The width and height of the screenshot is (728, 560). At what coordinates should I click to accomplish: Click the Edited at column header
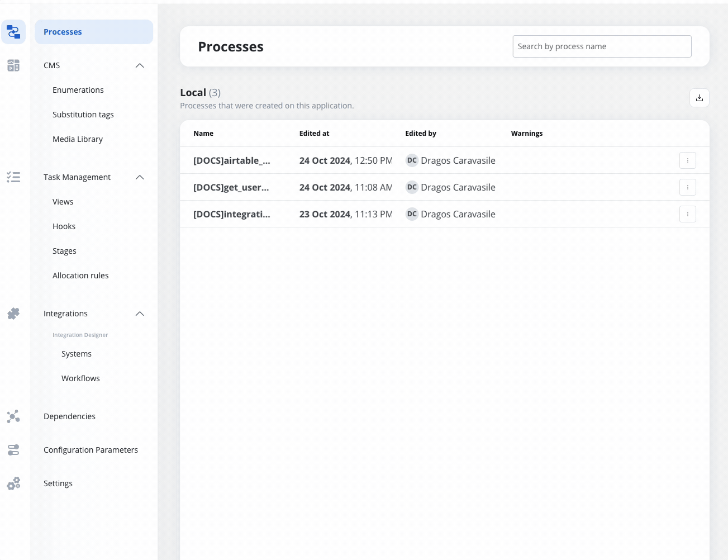[x=315, y=134]
